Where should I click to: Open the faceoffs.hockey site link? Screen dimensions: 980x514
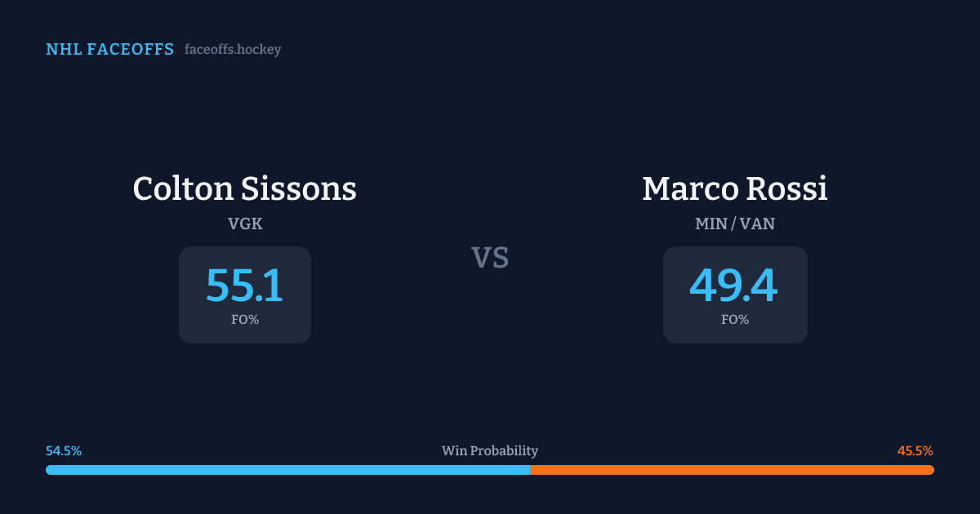233,50
